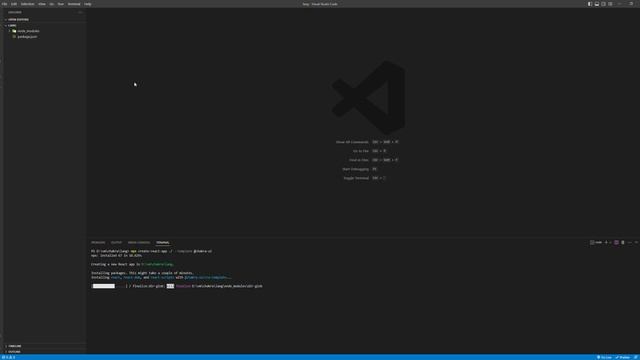The image size is (640, 360).
Task: Click the node terminal profile label
Action: [596, 242]
